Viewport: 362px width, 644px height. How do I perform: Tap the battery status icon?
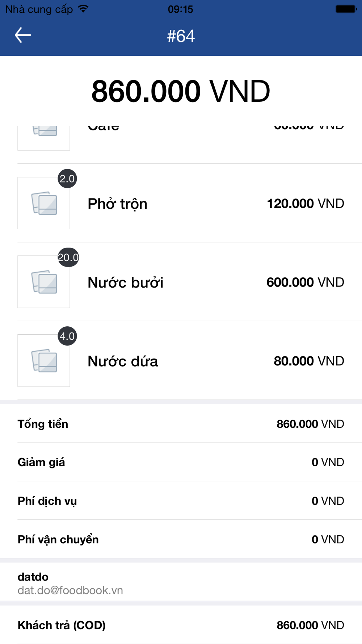[x=346, y=9]
